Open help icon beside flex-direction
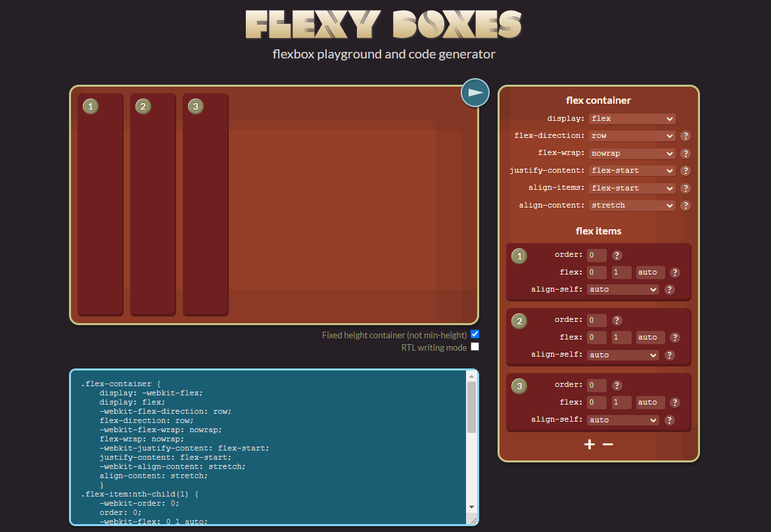The height and width of the screenshot is (532, 771). (x=685, y=136)
